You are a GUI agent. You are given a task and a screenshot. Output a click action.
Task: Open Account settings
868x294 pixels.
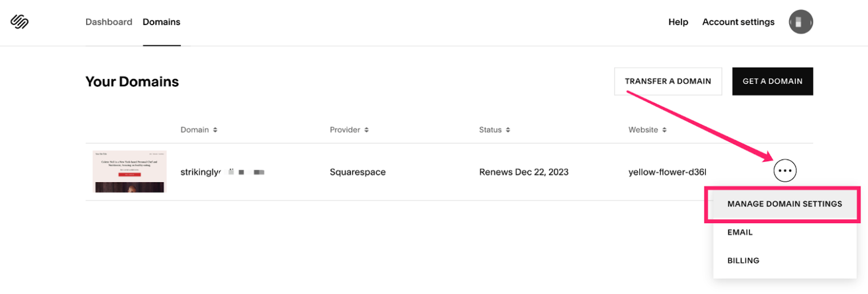click(x=738, y=22)
